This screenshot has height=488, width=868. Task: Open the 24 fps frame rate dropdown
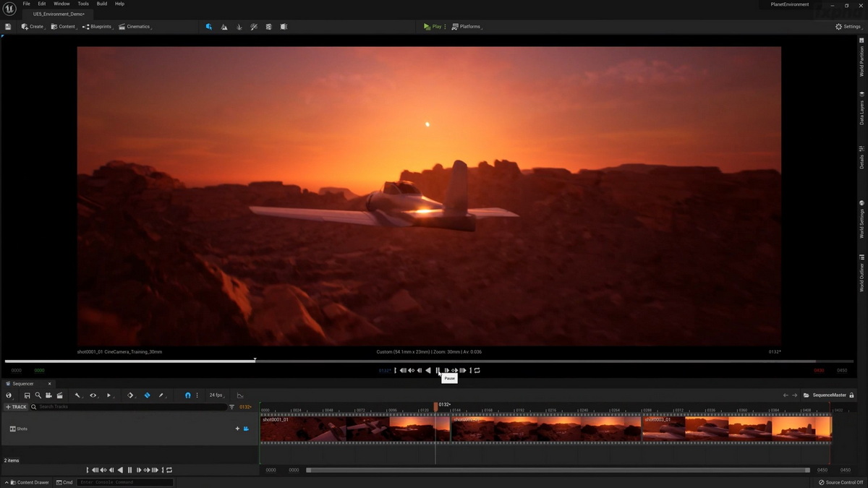click(x=217, y=395)
